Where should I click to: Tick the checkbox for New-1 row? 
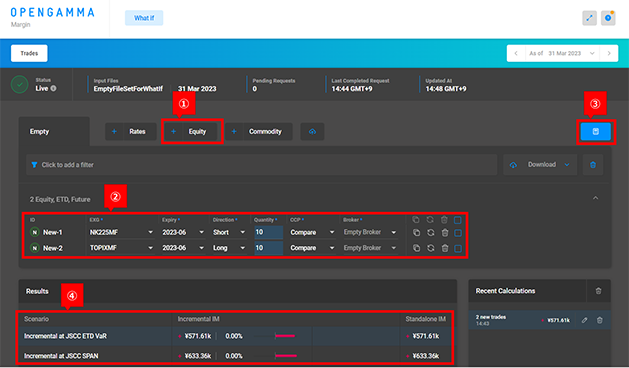[458, 233]
